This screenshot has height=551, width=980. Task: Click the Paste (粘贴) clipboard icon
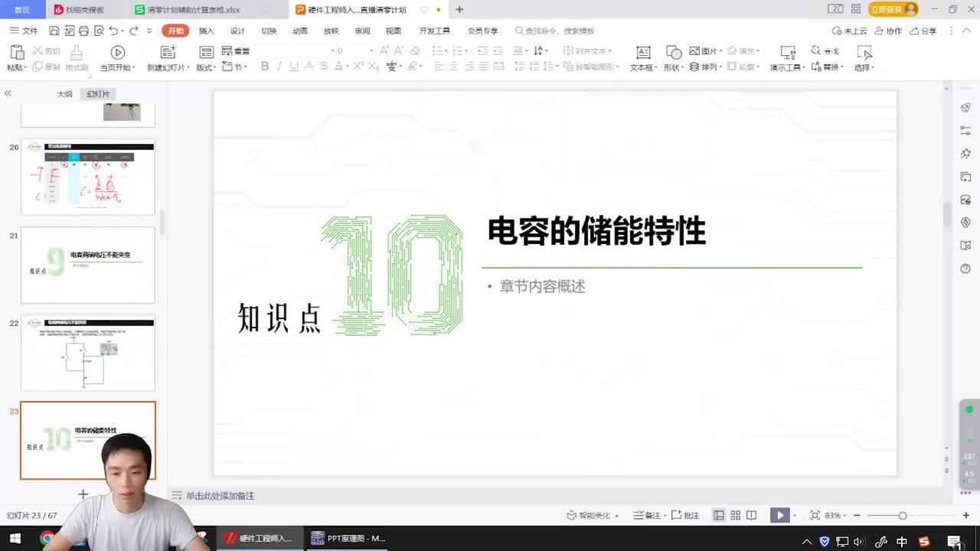pyautogui.click(x=16, y=52)
